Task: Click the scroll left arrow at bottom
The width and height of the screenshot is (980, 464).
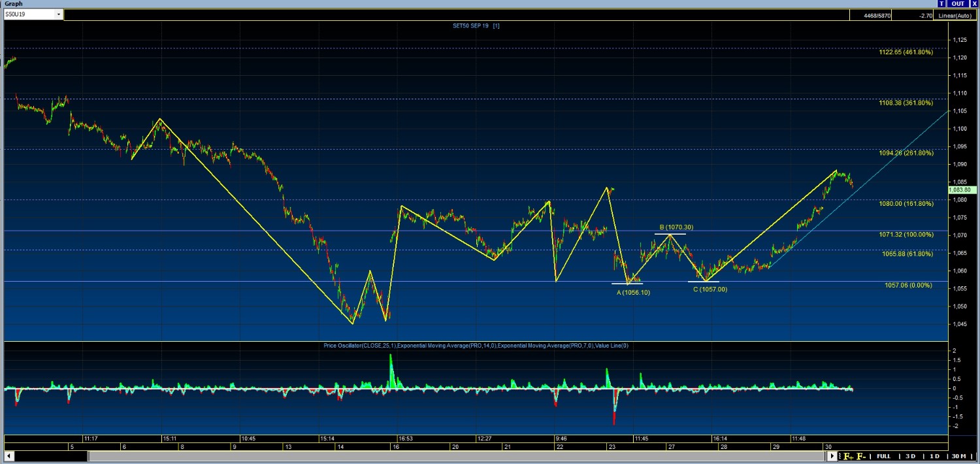Action: [9, 456]
